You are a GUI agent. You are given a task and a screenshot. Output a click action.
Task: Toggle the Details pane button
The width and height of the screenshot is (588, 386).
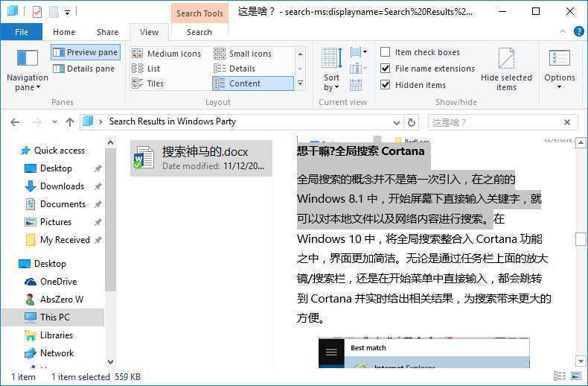pyautogui.click(x=83, y=69)
